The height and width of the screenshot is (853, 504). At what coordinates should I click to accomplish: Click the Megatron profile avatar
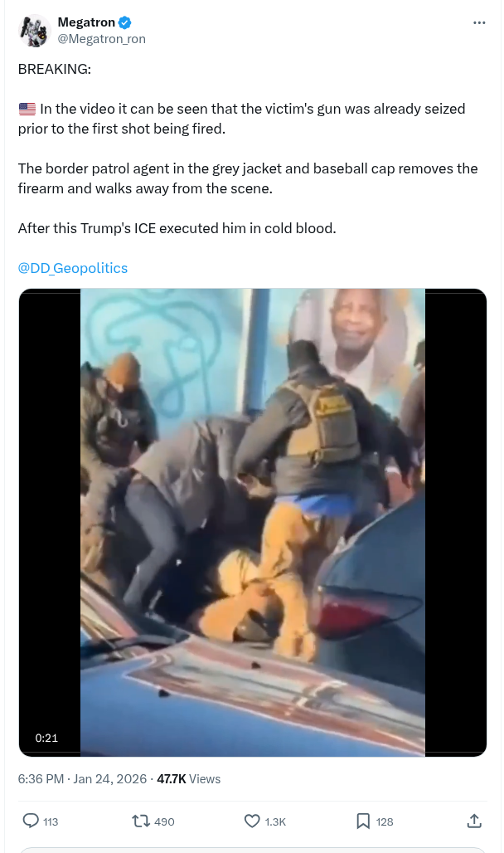click(x=34, y=31)
